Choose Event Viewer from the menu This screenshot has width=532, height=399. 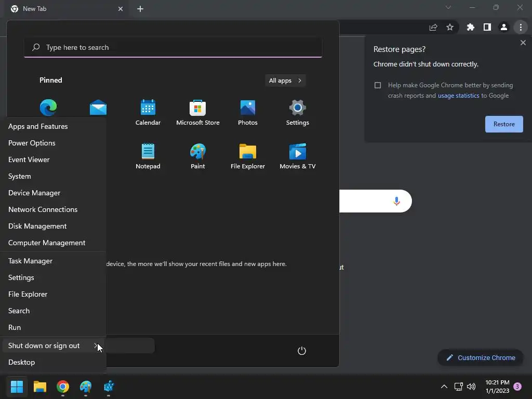pos(54,160)
